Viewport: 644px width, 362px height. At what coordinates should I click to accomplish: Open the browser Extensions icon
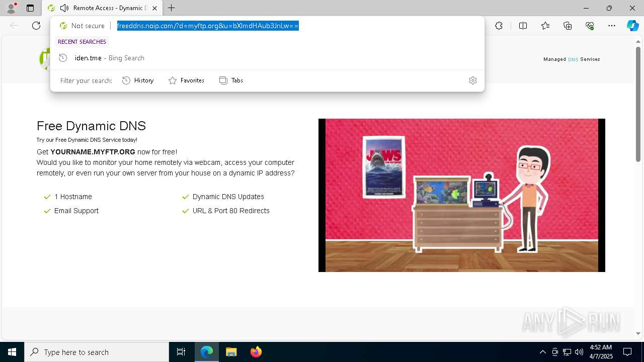pyautogui.click(x=499, y=26)
